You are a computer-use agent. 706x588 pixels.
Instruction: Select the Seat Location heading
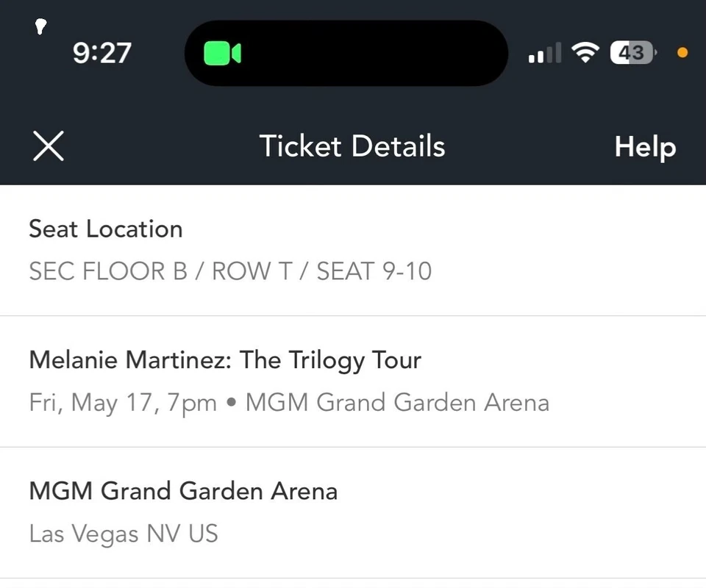coord(105,229)
